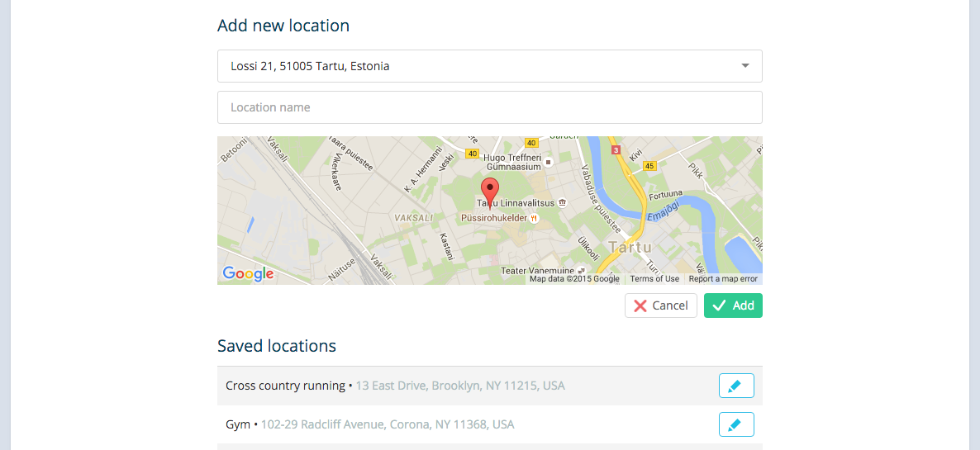980x450 pixels.
Task: Click the red map pin marker
Action: [490, 193]
